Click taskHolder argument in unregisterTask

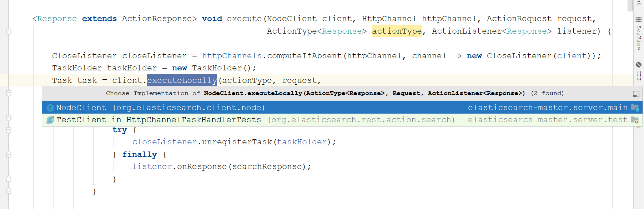tap(302, 142)
